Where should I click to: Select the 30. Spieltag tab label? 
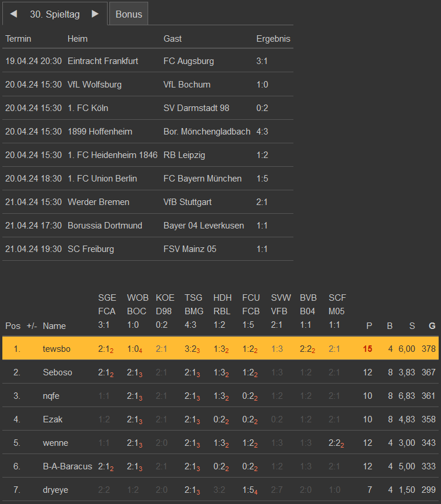[55, 14]
